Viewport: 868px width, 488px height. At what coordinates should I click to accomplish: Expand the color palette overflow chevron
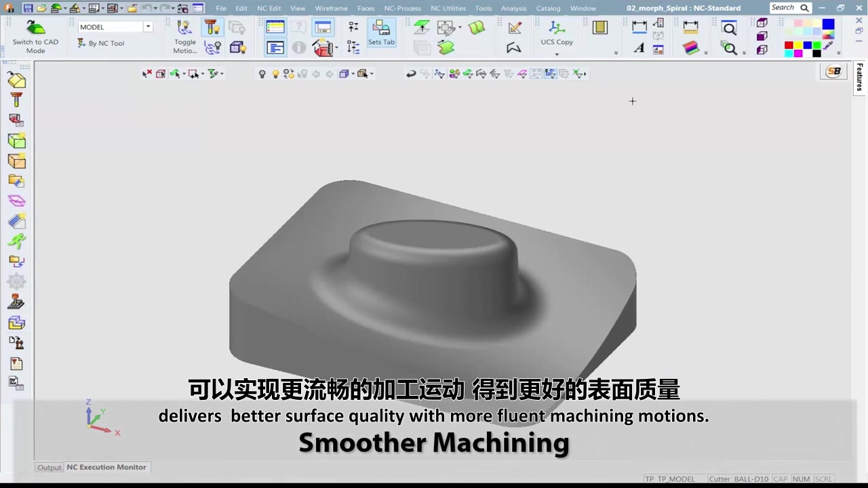[x=839, y=53]
